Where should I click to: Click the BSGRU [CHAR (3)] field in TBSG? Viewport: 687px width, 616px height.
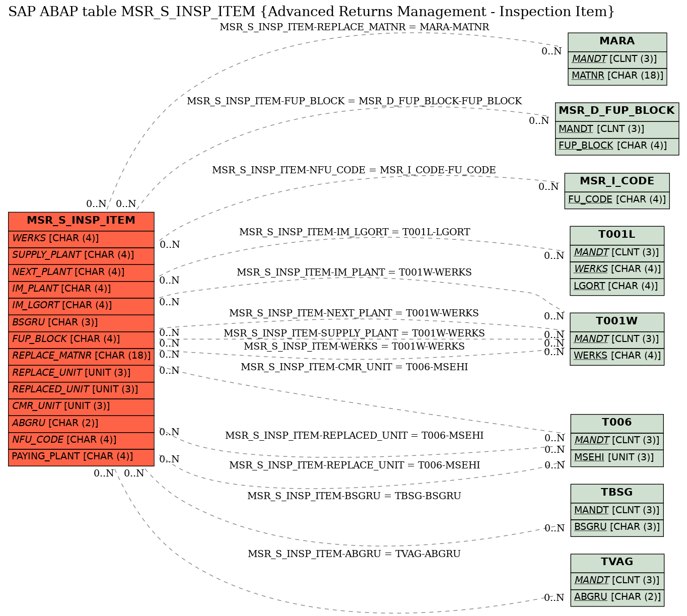click(617, 527)
